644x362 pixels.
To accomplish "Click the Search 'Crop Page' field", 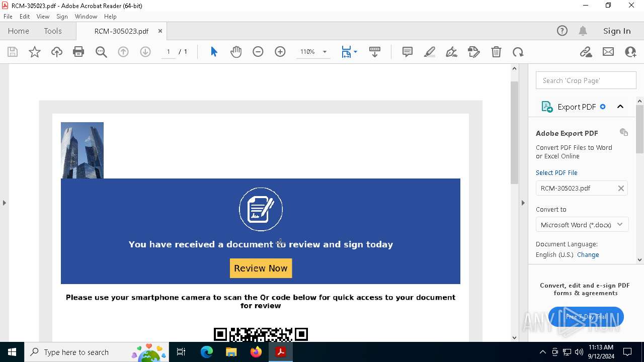I will pyautogui.click(x=586, y=80).
